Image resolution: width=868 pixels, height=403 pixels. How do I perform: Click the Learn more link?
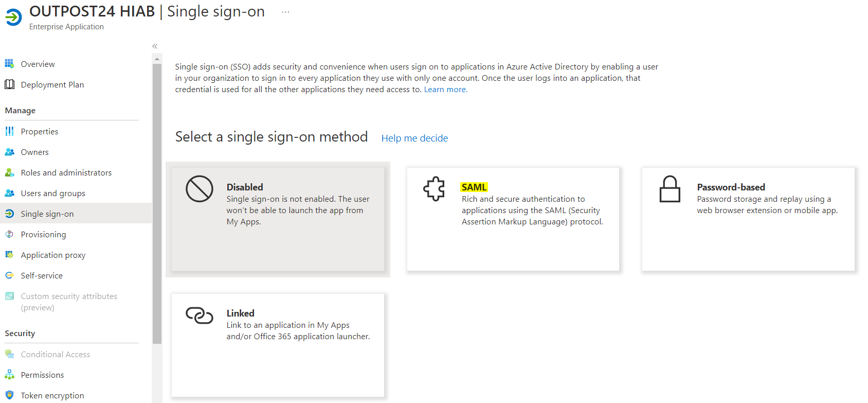pos(445,90)
